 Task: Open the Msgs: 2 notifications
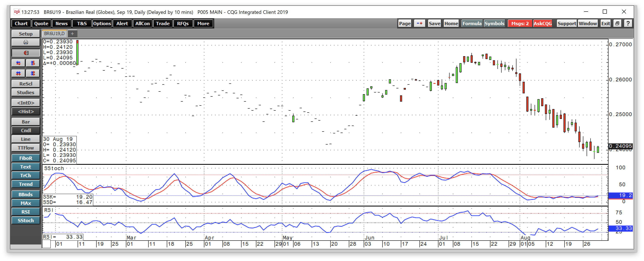pos(520,24)
